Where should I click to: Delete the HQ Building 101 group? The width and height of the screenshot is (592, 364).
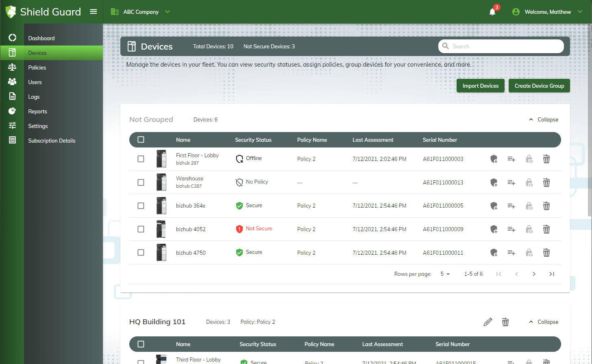pos(505,322)
